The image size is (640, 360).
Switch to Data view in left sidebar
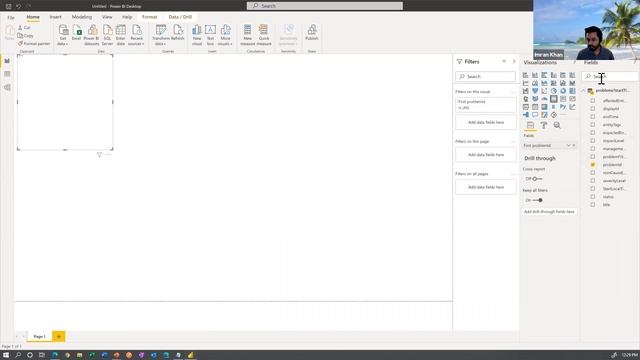(x=7, y=74)
